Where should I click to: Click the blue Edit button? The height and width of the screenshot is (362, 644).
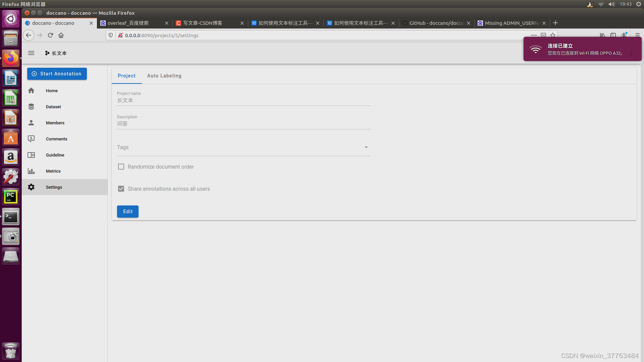pos(127,212)
